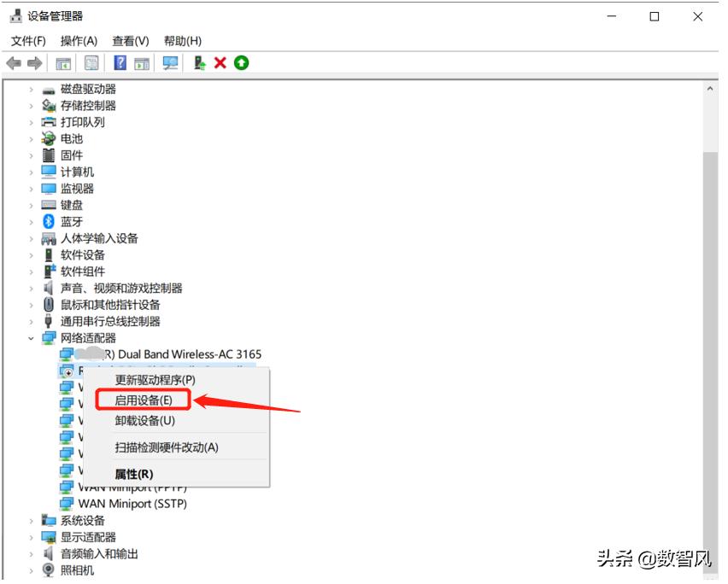Click the show/hide console tree toolbar icon
This screenshot has height=584, width=728.
[x=63, y=62]
